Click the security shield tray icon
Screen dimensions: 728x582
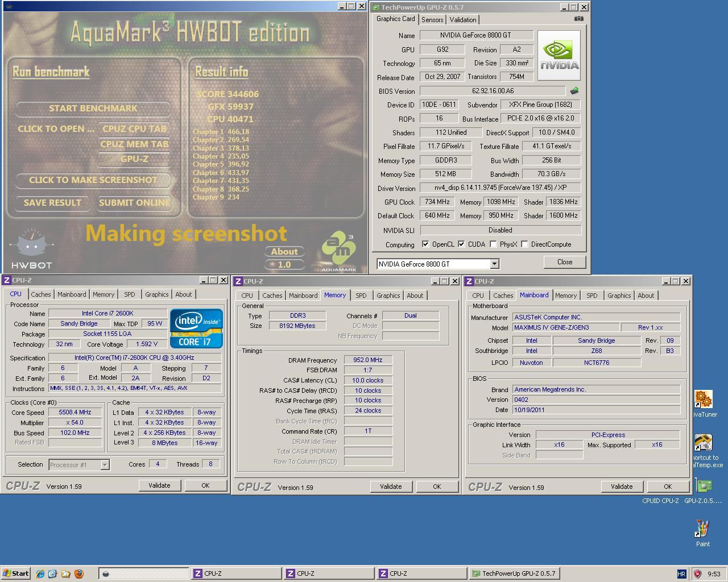pyautogui.click(x=697, y=574)
